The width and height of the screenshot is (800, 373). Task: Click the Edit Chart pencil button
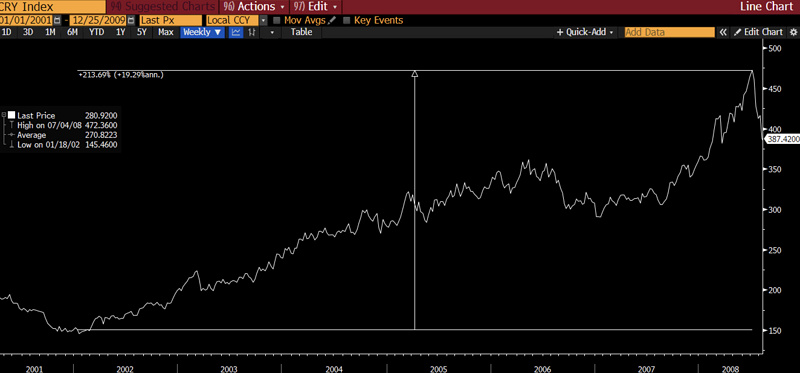(x=758, y=32)
